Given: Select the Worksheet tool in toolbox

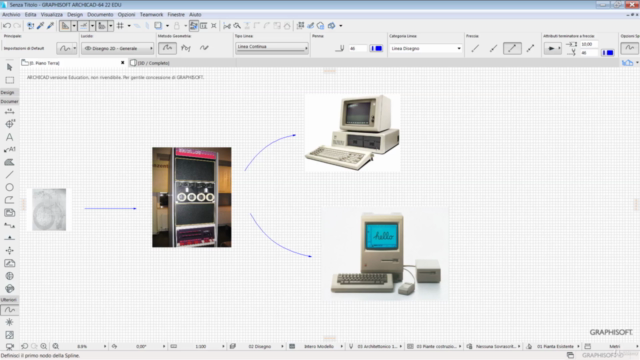Looking at the screenshot, I should tap(9, 263).
